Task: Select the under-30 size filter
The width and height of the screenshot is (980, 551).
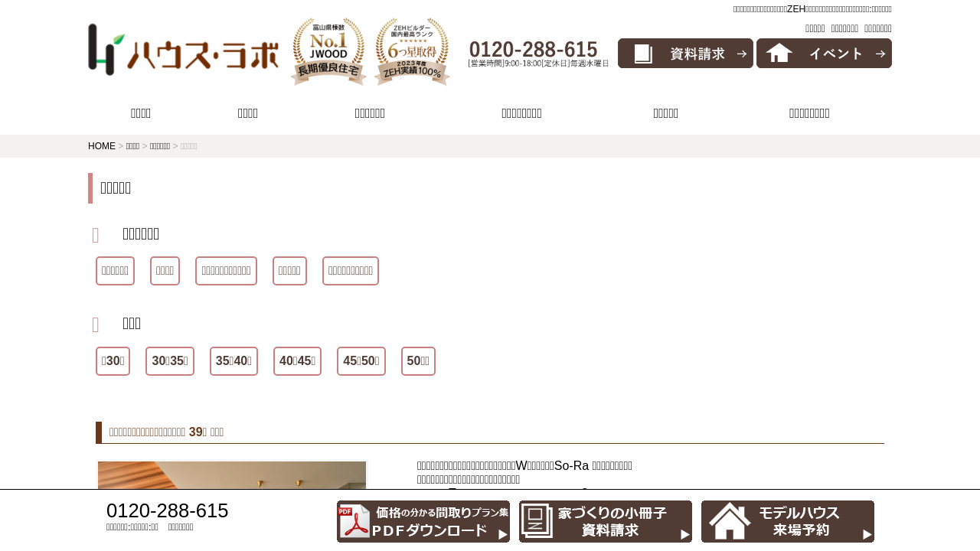Action: pyautogui.click(x=113, y=361)
